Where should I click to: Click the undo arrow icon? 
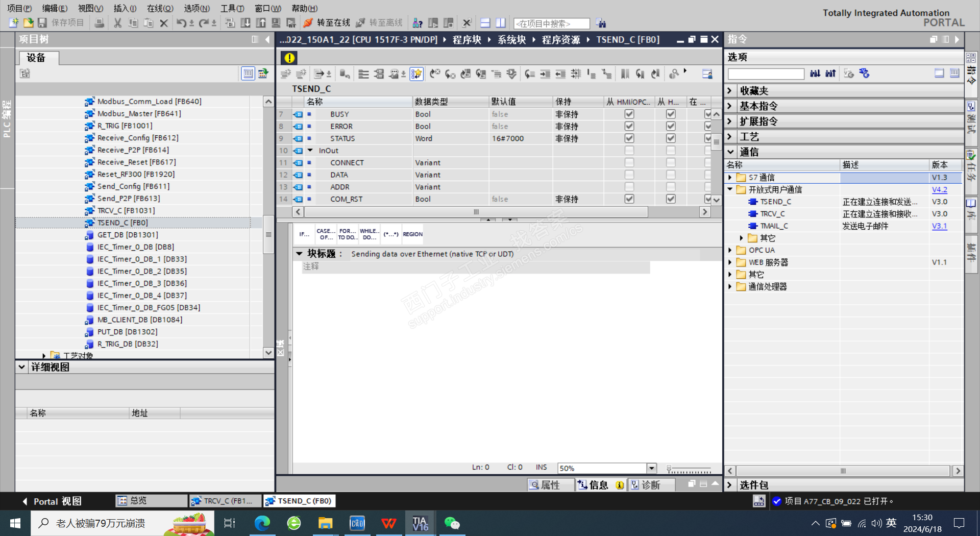[x=181, y=23]
